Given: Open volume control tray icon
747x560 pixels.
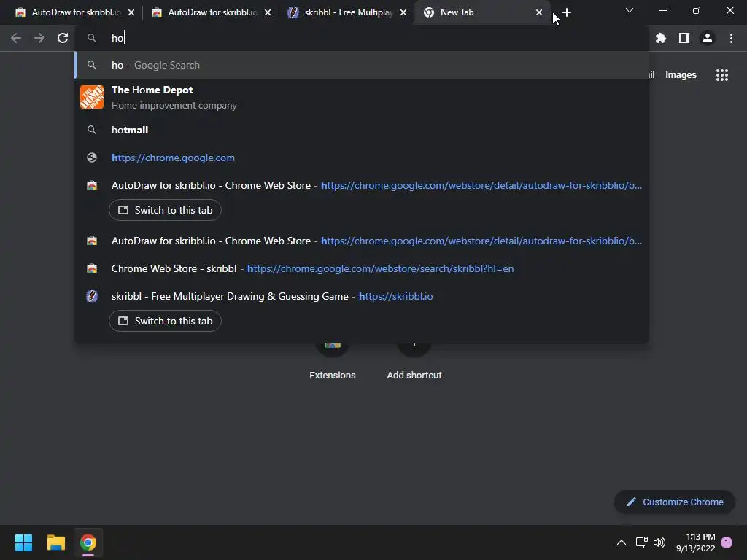Looking at the screenshot, I should point(659,542).
